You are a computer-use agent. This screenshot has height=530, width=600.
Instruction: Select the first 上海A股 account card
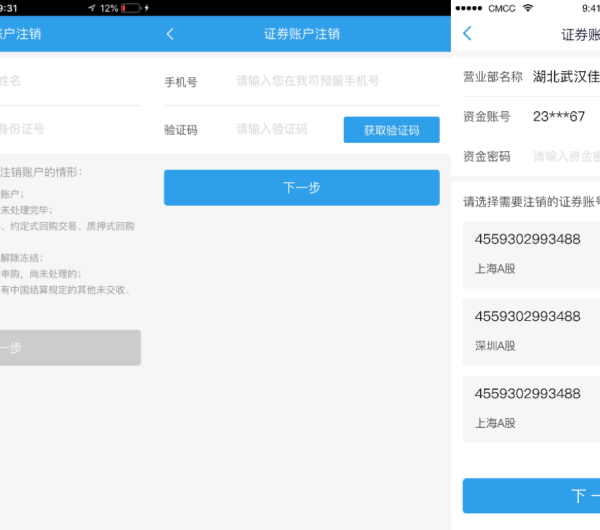(531, 254)
